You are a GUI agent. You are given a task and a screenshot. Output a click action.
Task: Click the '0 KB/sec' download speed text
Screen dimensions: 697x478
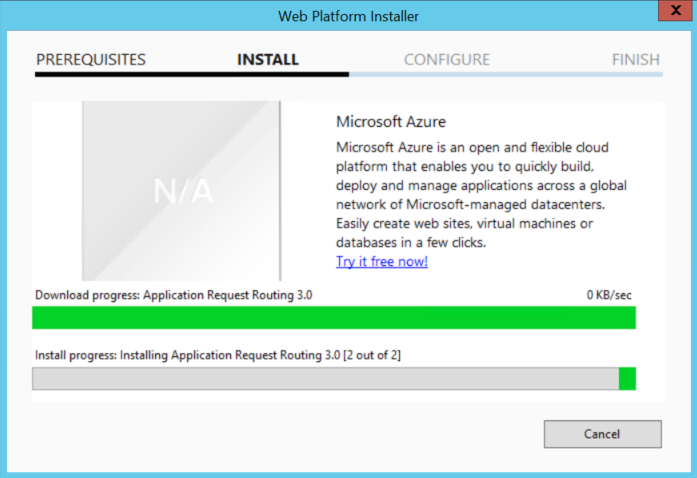pos(609,295)
